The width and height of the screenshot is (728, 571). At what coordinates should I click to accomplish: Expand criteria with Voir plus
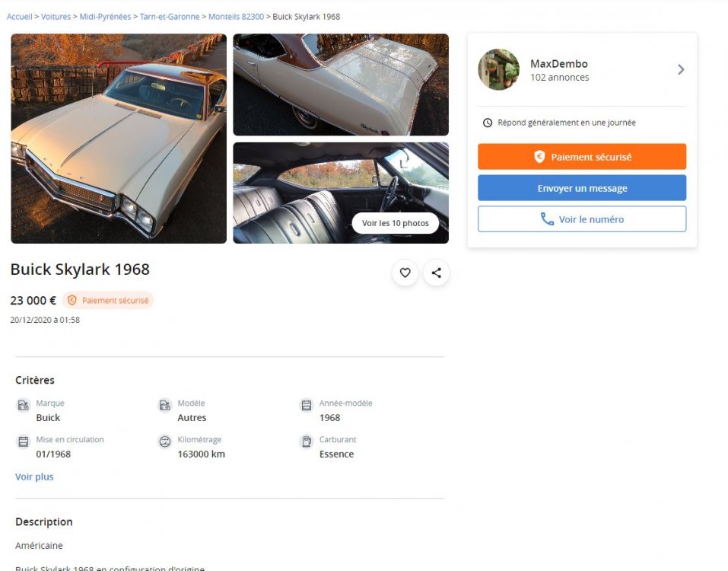pos(34,477)
